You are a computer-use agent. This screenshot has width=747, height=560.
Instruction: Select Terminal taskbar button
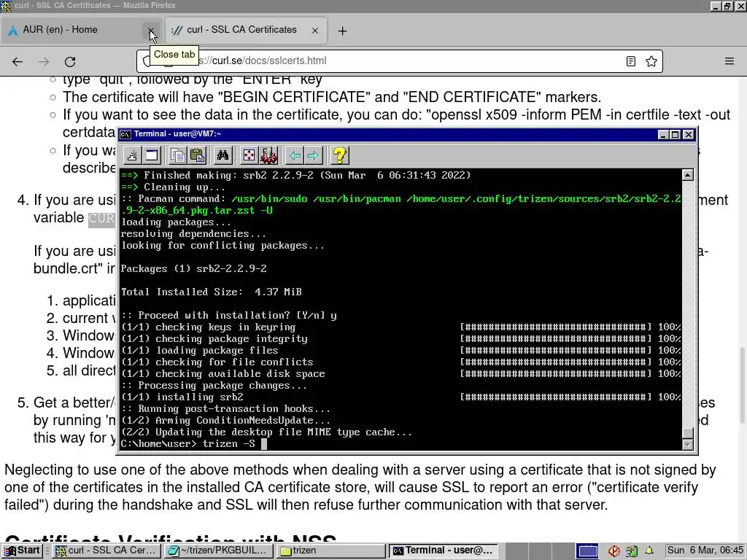coord(444,551)
